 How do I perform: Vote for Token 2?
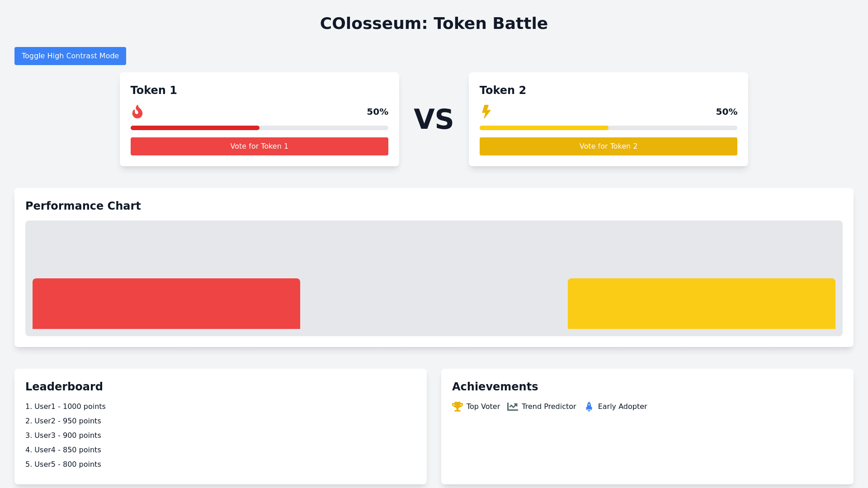click(x=608, y=146)
